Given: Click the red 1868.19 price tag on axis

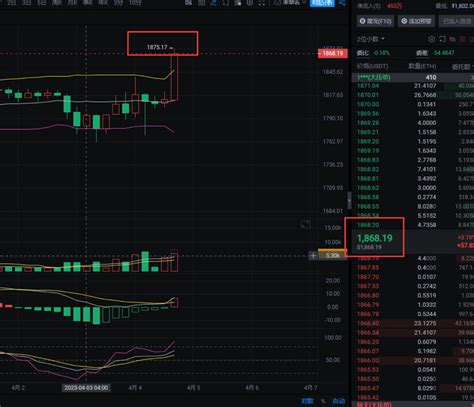Looking at the screenshot, I should click(x=333, y=53).
